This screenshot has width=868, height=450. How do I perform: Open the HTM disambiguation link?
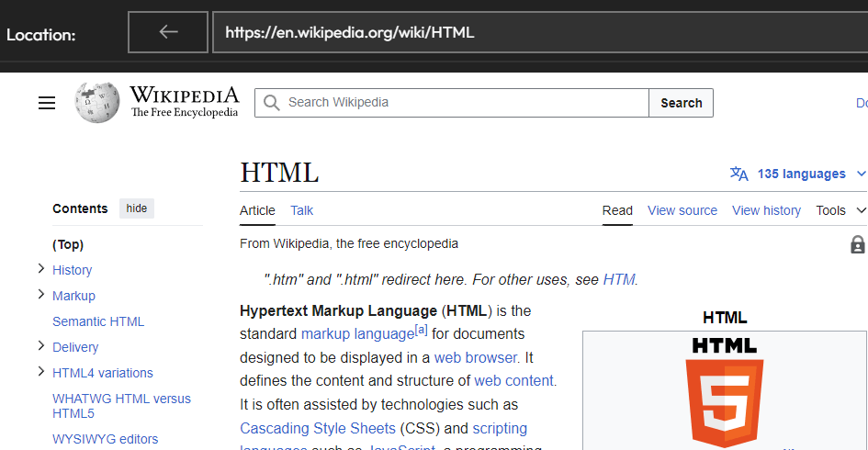618,279
